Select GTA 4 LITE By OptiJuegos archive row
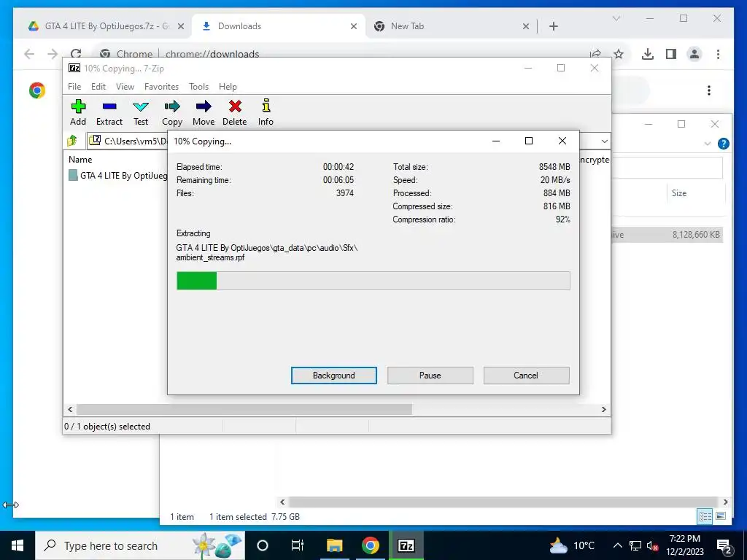Viewport: 747px width, 560px height. (117, 176)
